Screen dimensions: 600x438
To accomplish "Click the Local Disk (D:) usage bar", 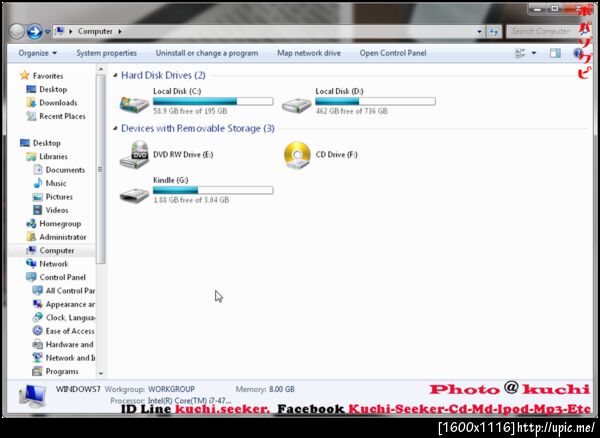I will pyautogui.click(x=375, y=101).
